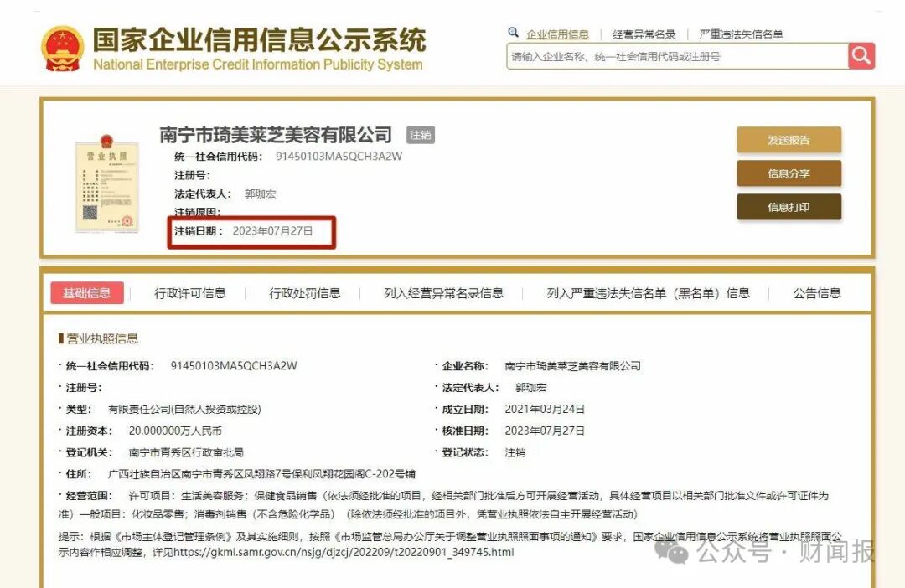Switch to the 列入经营异常名录信息 tab

click(443, 293)
